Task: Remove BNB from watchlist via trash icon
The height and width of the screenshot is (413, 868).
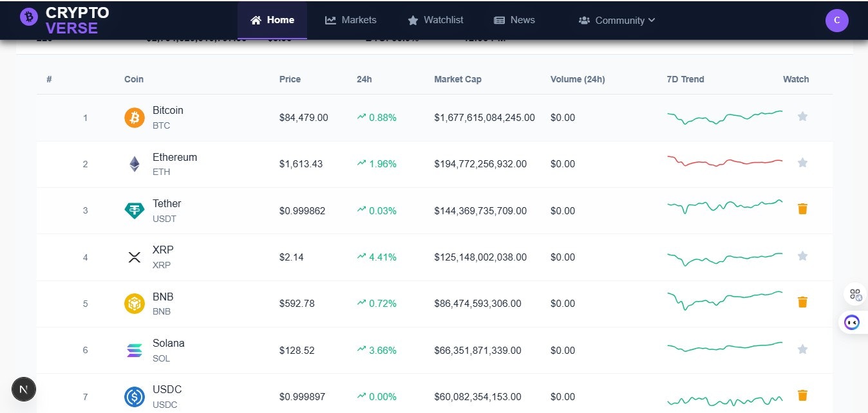Action: coord(802,302)
